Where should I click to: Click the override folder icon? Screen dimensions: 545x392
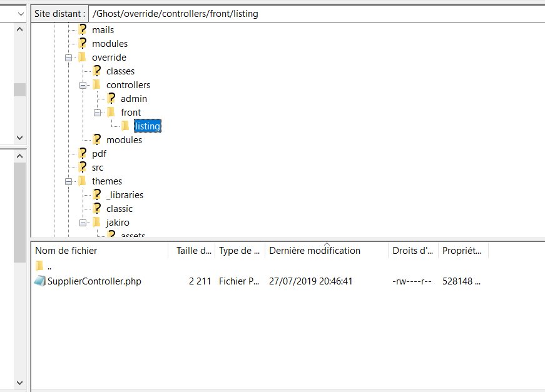pyautogui.click(x=83, y=57)
